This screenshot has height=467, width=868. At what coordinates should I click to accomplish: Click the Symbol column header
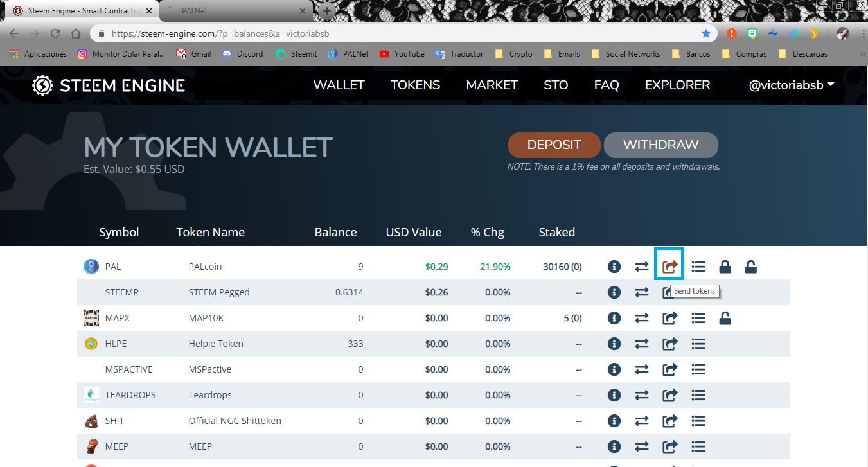click(119, 233)
